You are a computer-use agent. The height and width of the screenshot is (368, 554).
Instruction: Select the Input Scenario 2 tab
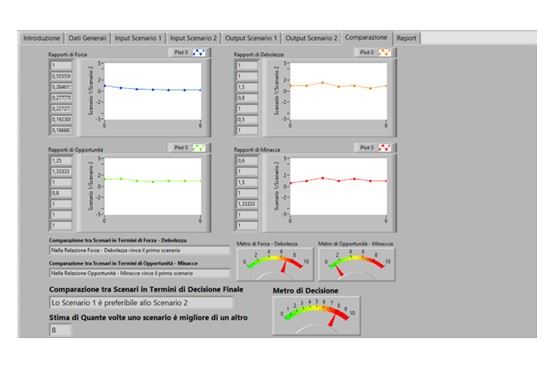coord(193,38)
